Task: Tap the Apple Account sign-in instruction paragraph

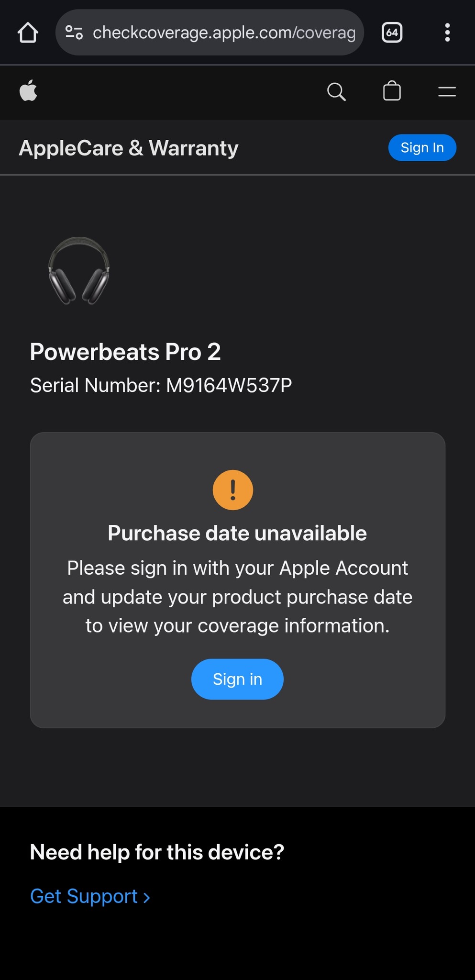Action: [237, 597]
